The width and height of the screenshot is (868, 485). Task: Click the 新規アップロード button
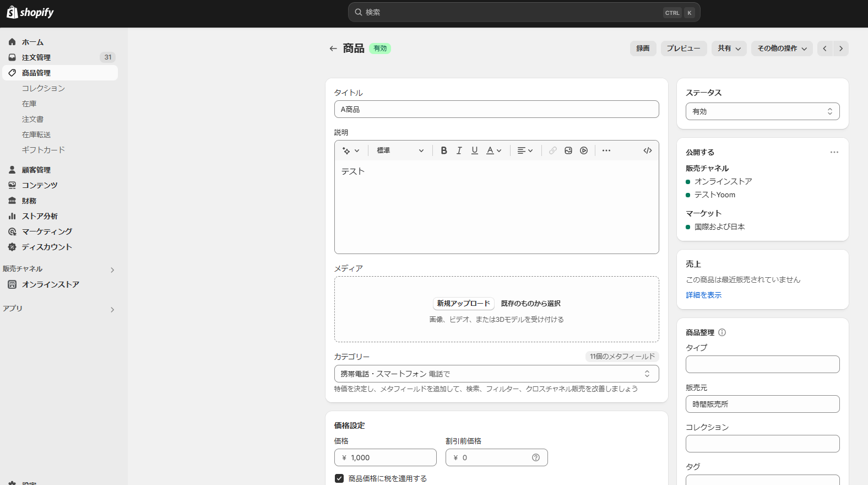click(463, 304)
